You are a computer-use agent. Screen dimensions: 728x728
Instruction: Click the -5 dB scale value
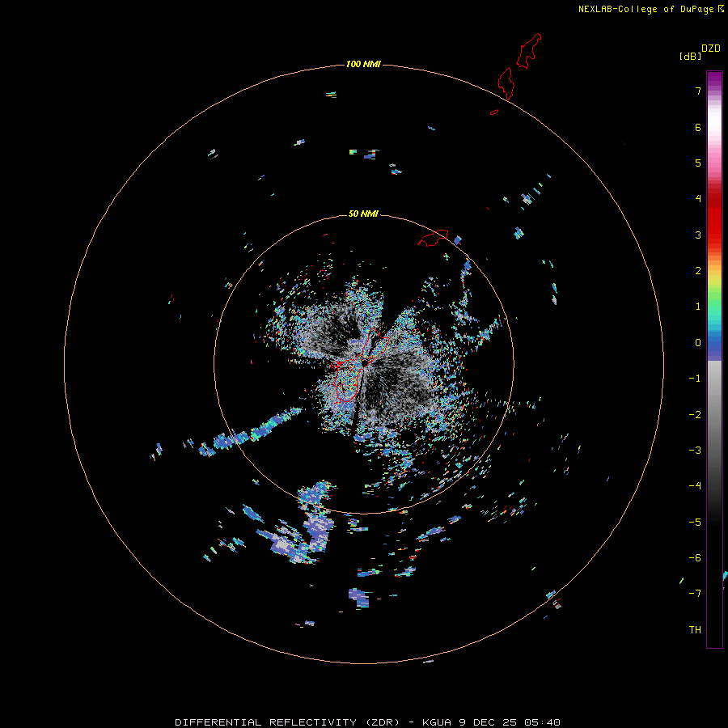695,523
